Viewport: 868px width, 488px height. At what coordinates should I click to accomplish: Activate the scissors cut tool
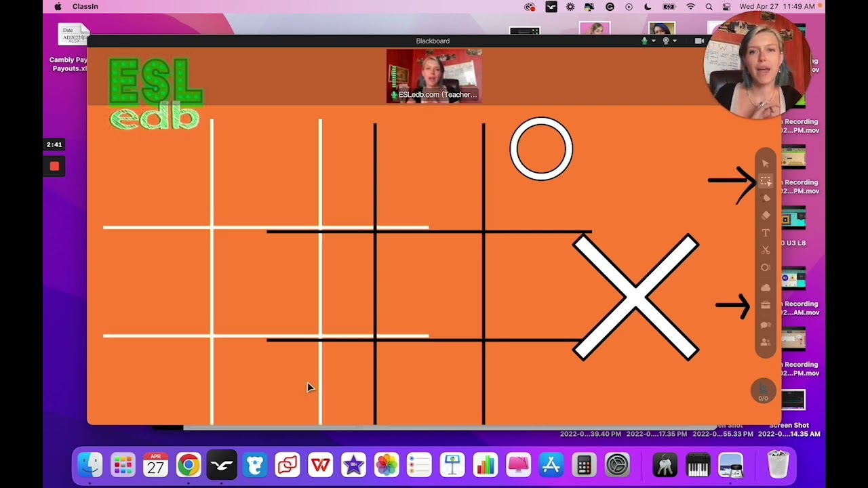[766, 251]
